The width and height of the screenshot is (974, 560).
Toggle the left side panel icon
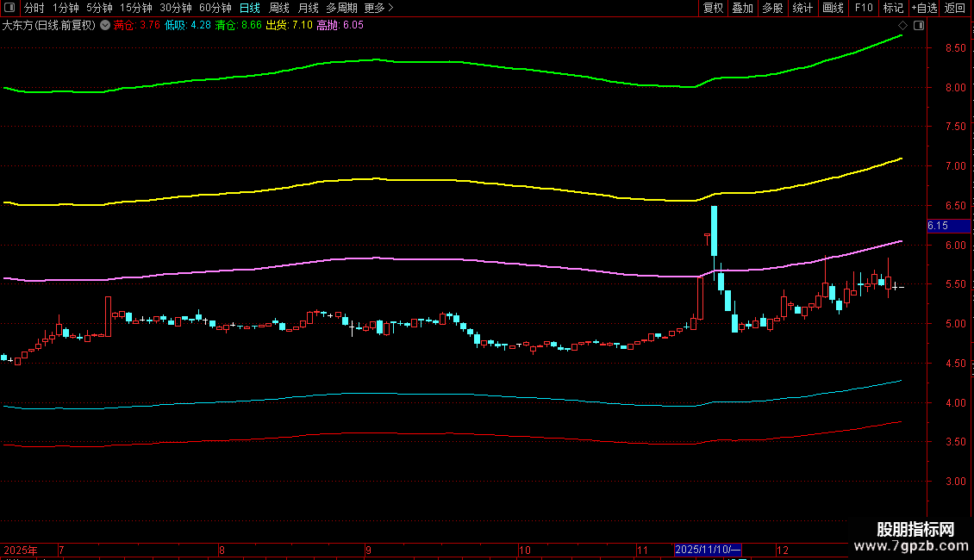point(9,8)
